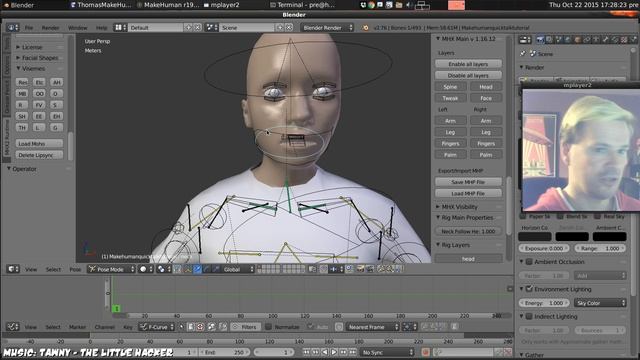Screen dimensions: 640x360
Task: Click the Load Moho button
Action: 40,144
